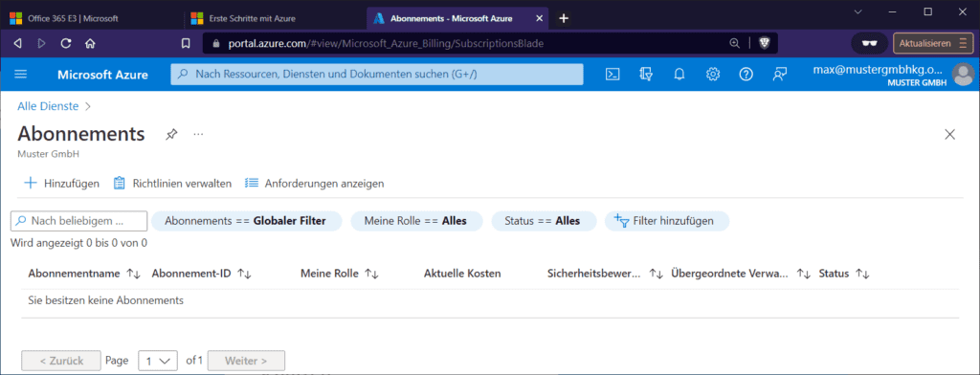
Task: Click the Weiter pagination button
Action: coord(246,361)
